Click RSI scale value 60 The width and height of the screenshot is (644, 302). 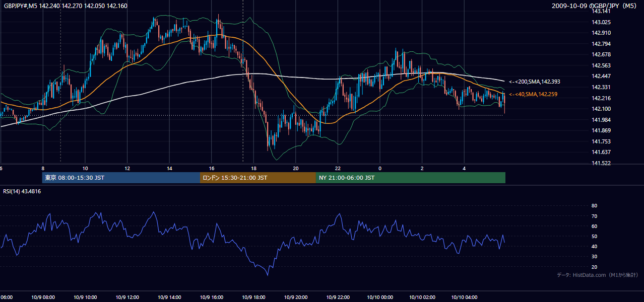click(594, 226)
